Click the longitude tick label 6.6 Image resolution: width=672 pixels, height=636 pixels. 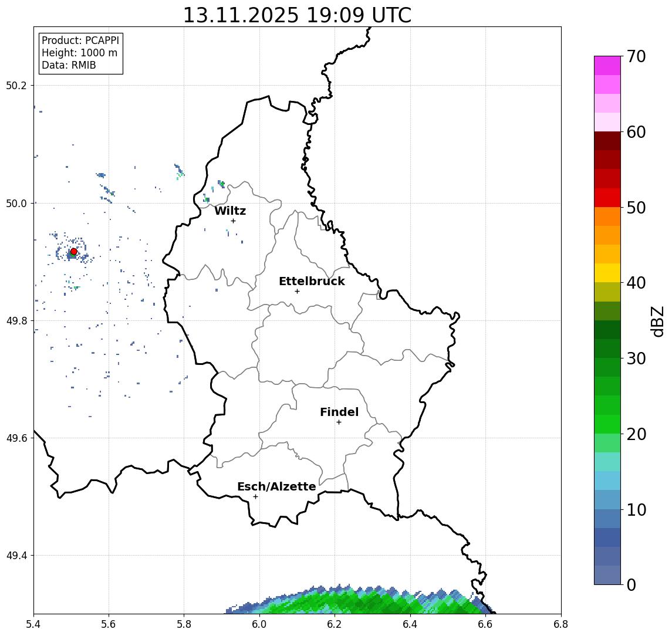tap(485, 624)
